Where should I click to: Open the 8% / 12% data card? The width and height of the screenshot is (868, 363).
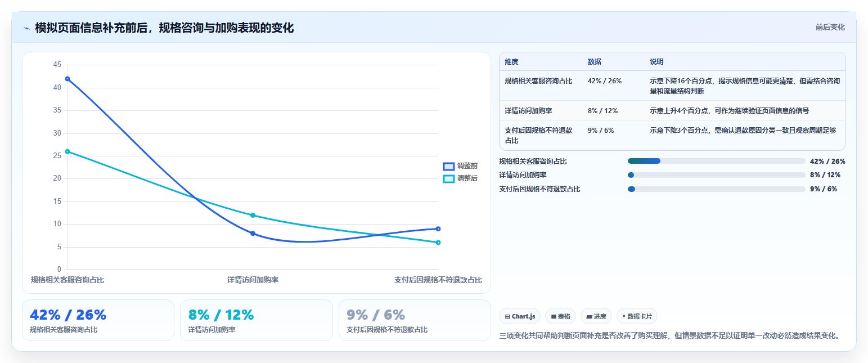[x=257, y=320]
